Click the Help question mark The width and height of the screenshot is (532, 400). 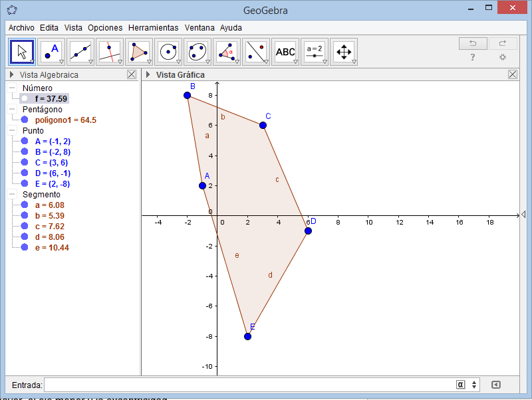473,58
